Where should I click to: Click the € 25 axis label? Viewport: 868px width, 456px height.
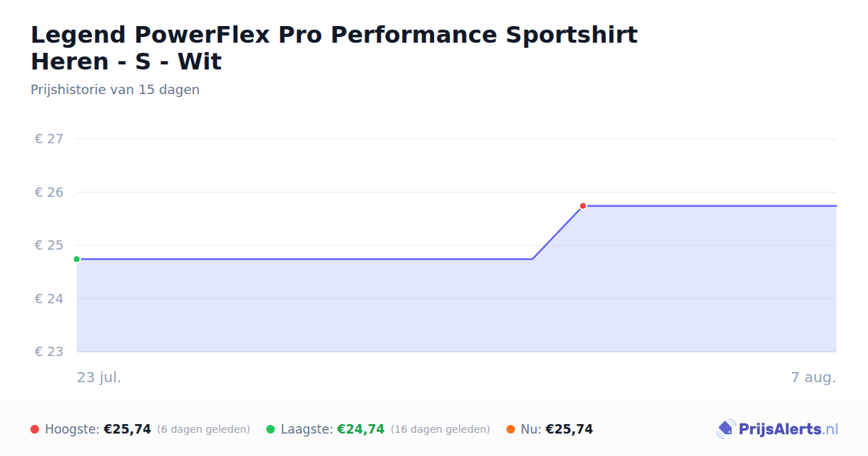pos(49,245)
